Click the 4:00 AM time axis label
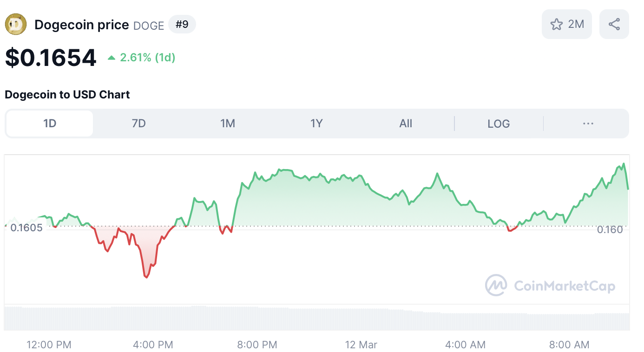 coord(465,345)
